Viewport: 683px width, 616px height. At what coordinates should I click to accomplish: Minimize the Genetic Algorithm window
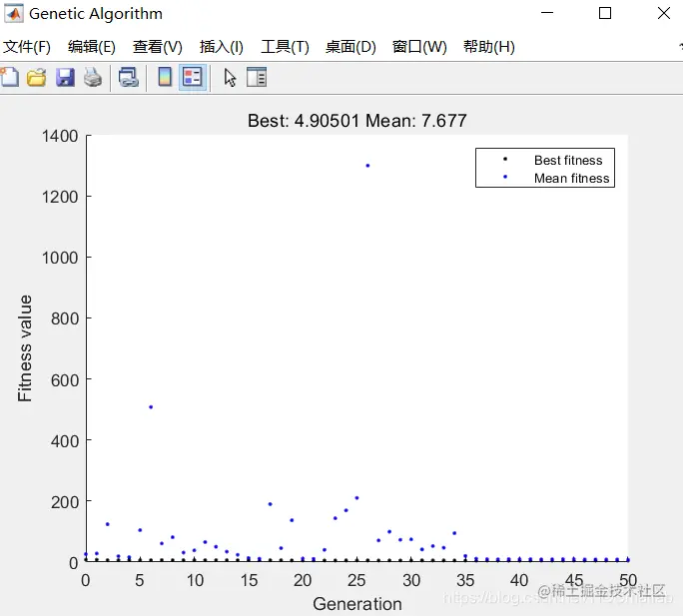click(x=547, y=13)
